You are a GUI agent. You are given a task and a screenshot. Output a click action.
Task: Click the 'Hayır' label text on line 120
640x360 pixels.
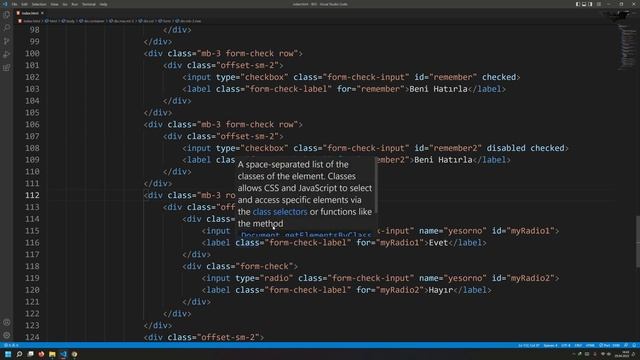pyautogui.click(x=440, y=290)
